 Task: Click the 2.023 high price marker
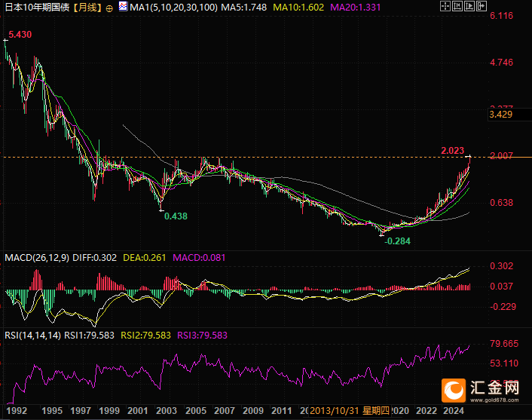452,151
